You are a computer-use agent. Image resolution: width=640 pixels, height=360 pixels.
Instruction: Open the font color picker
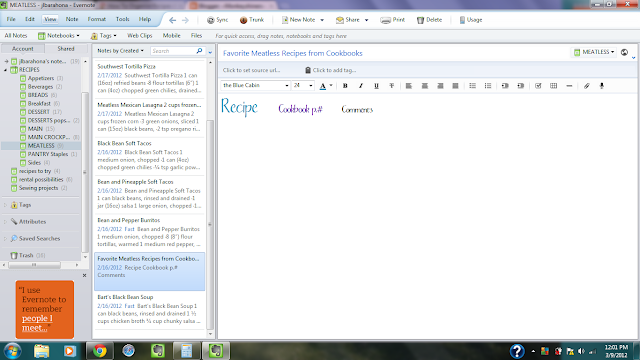point(323,86)
